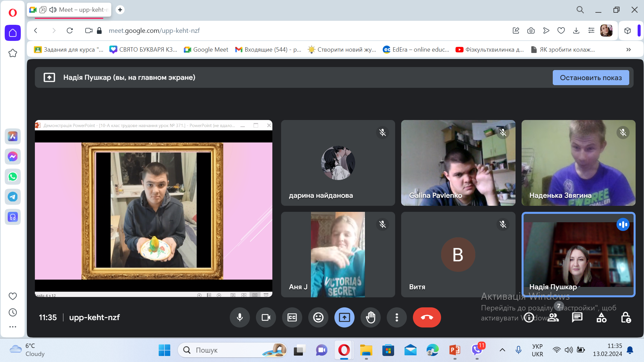Show the participants list panel

click(553, 317)
